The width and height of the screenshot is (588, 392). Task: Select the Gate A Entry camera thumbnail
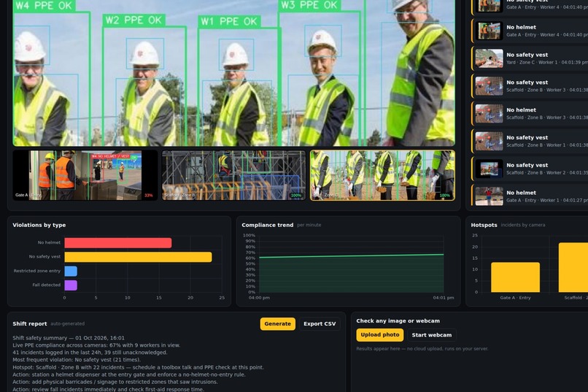[85, 175]
